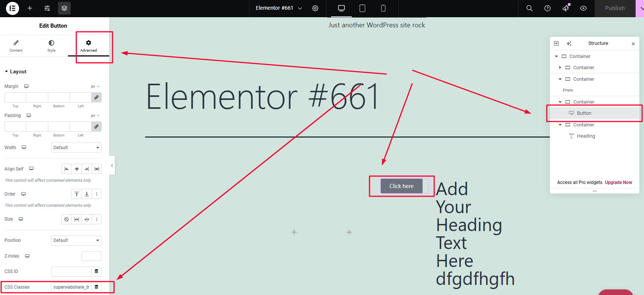Collapse the Container holding the Button
Screen dimensions: 644x295
pos(560,102)
